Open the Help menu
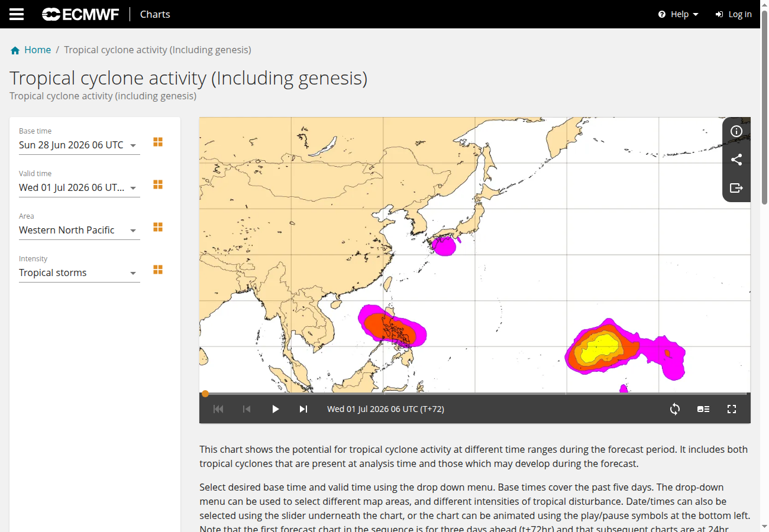 pyautogui.click(x=678, y=14)
